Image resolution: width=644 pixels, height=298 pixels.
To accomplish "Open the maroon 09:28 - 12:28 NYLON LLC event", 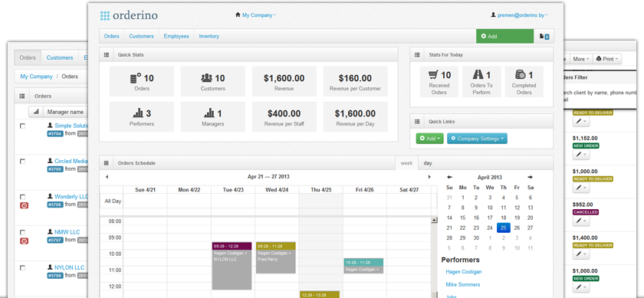I will coord(232,266).
